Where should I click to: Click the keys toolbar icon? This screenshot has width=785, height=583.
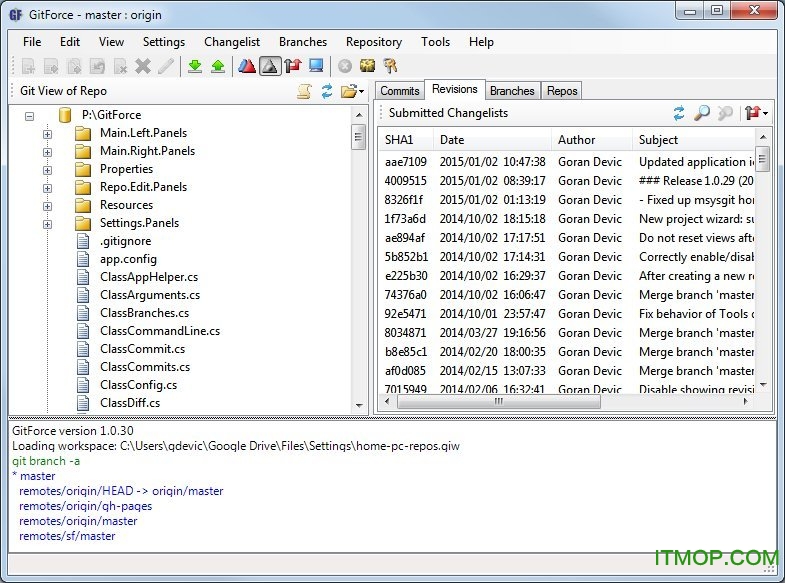pos(390,66)
